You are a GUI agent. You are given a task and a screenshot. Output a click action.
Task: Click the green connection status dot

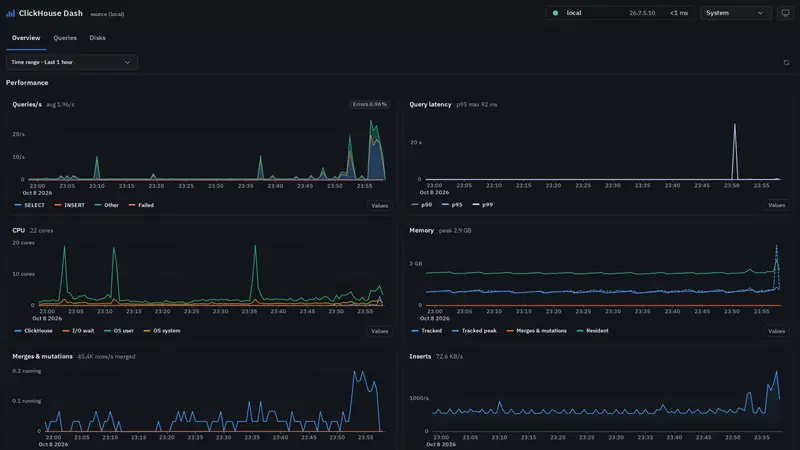tap(556, 13)
